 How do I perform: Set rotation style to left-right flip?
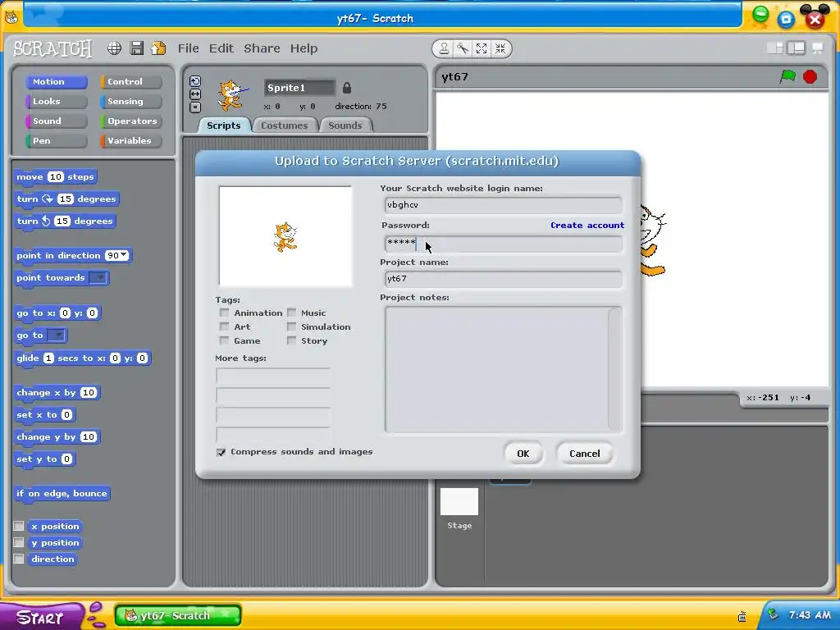[x=195, y=94]
